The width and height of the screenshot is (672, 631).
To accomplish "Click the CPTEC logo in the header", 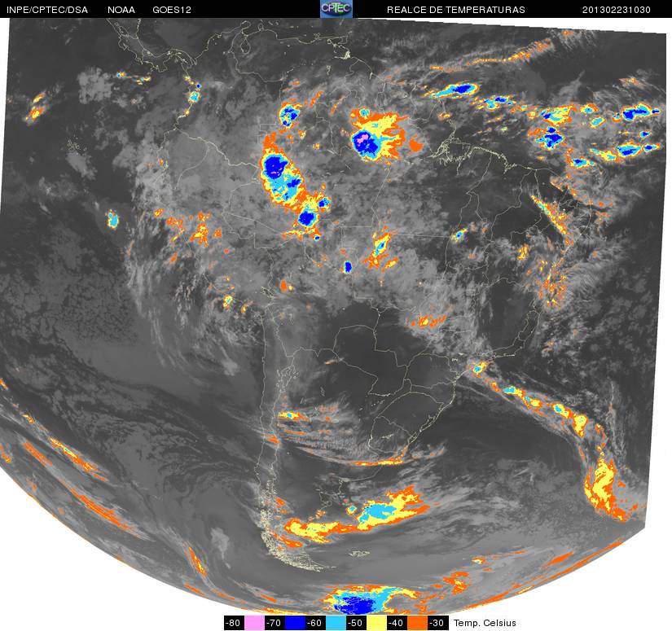I will [336, 9].
